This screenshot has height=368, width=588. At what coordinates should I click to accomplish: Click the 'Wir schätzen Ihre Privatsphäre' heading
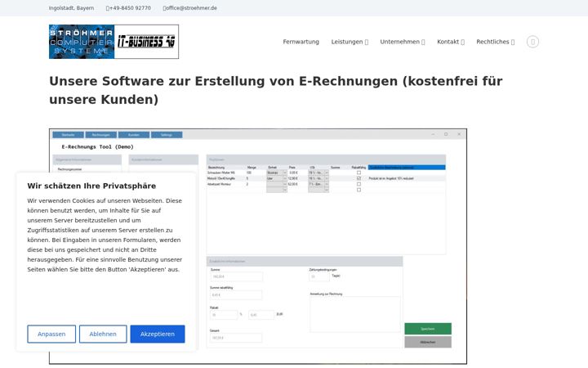click(91, 186)
